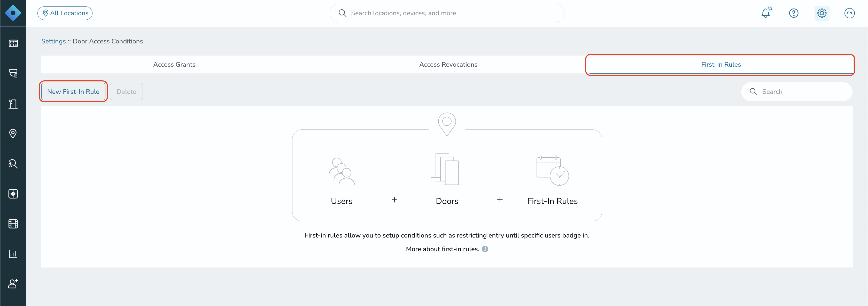Screen dimensions: 868x306
Task: Open the All Locations selector
Action: pos(65,13)
